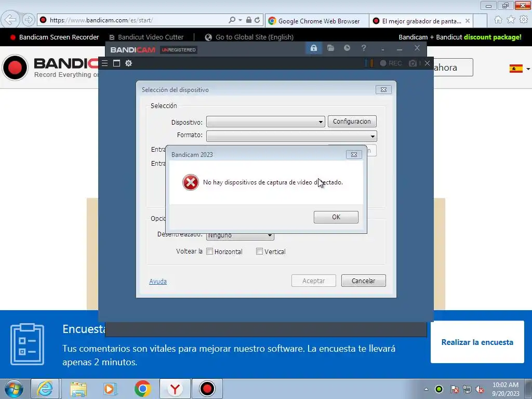Open the browser tools gear icon
This screenshot has width=532, height=399.
tap(524, 20)
